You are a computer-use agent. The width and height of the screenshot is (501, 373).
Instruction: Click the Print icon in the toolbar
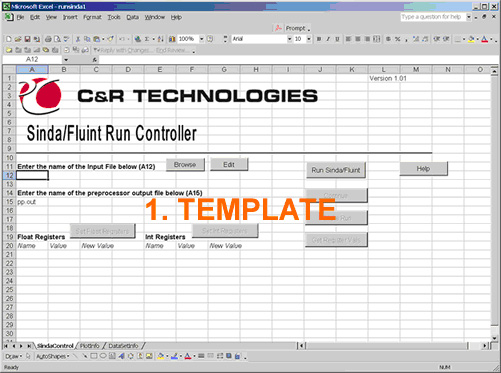(x=48, y=39)
